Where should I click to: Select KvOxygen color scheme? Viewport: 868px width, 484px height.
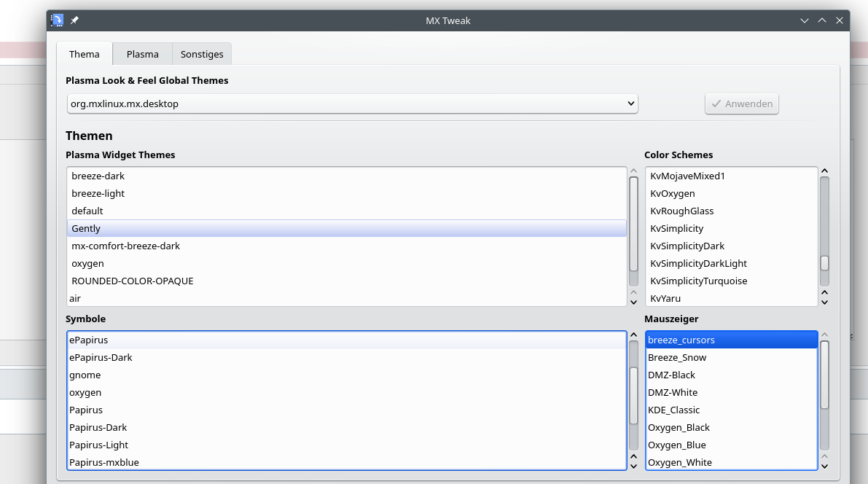click(x=731, y=193)
